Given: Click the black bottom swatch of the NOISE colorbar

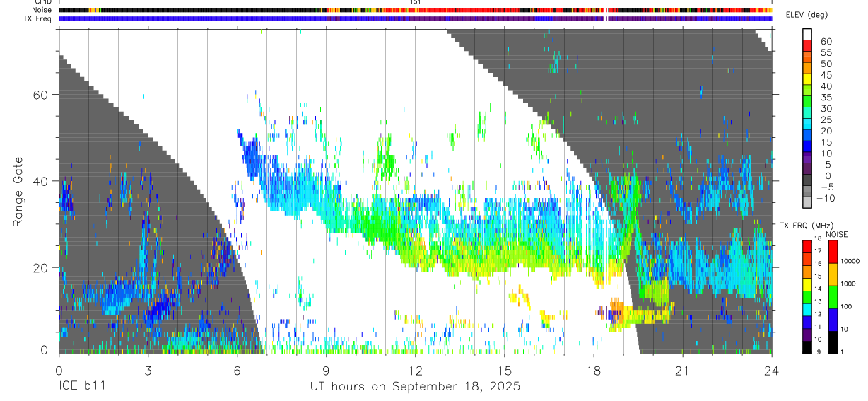Looking at the screenshot, I should point(833,342).
